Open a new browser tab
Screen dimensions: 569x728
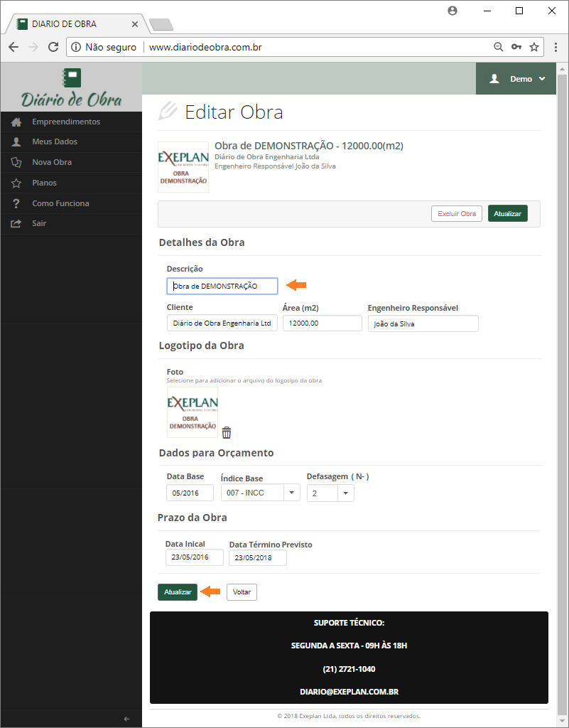tap(161, 25)
